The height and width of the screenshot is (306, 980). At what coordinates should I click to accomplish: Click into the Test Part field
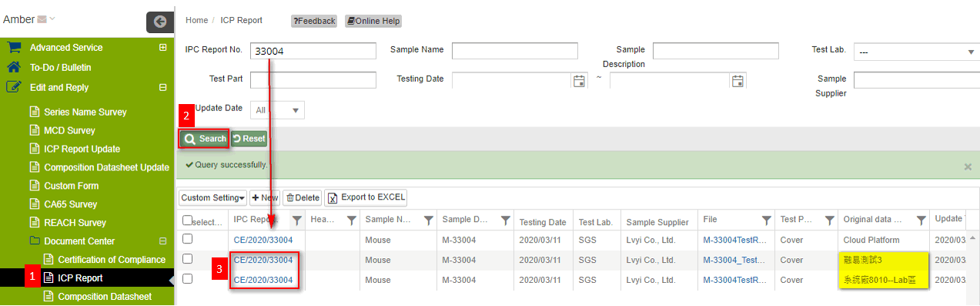313,80
